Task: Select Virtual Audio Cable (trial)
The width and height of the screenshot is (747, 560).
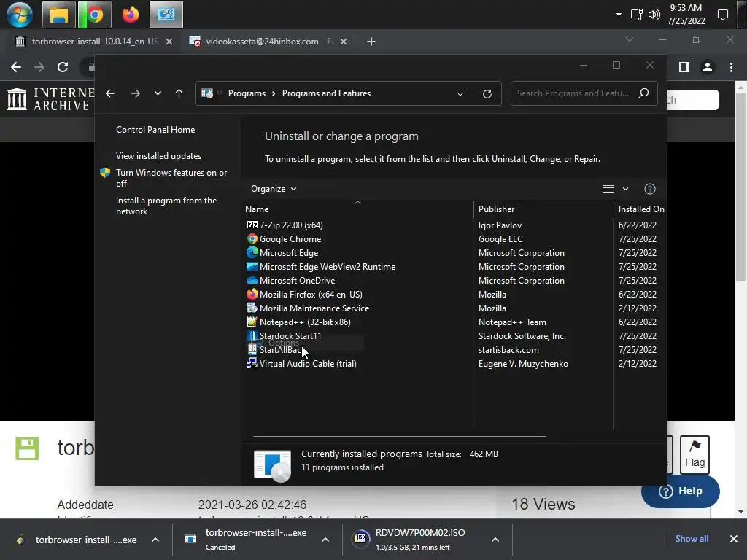Action: [308, 363]
